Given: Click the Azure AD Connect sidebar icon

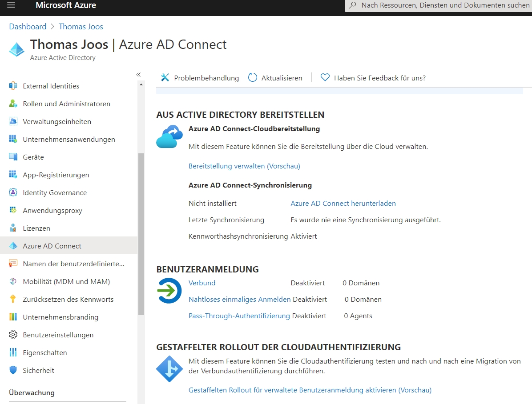Looking at the screenshot, I should coord(13,246).
